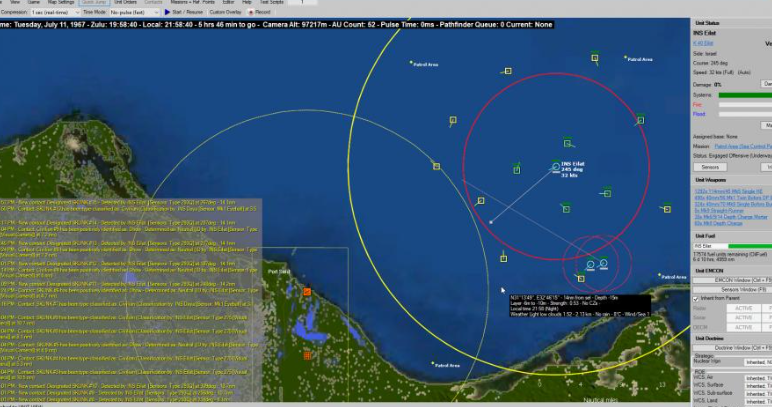
Task: Open the K 40 Eilat database link
Action: [703, 43]
